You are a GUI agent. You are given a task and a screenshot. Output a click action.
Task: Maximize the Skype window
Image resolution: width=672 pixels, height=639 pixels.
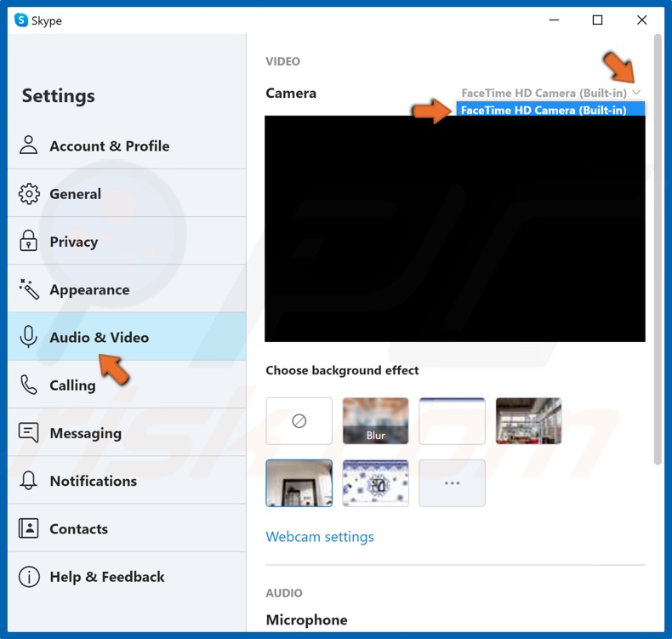point(597,20)
